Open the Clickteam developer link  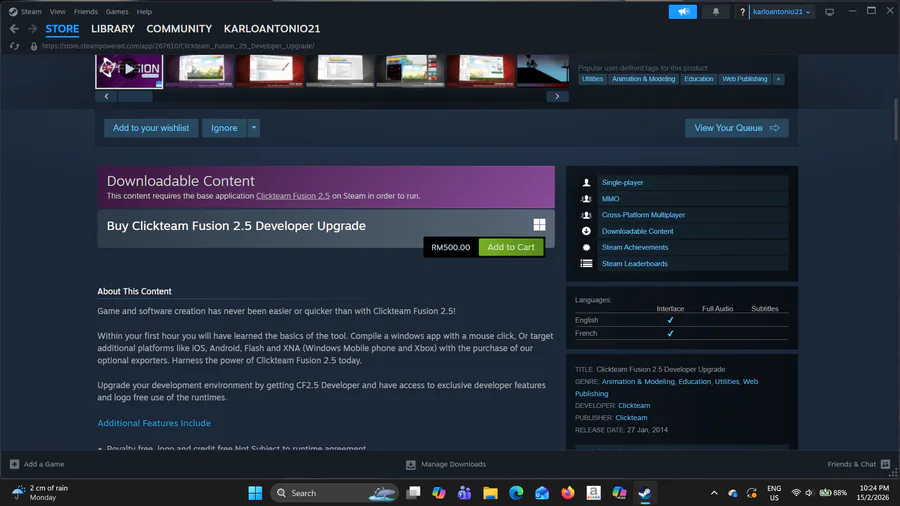pyautogui.click(x=634, y=406)
